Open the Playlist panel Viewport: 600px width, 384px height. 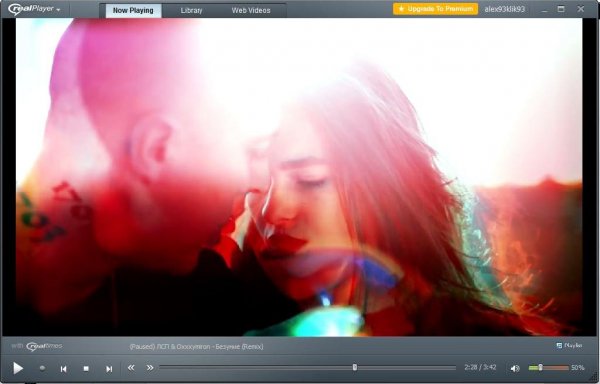coord(569,345)
